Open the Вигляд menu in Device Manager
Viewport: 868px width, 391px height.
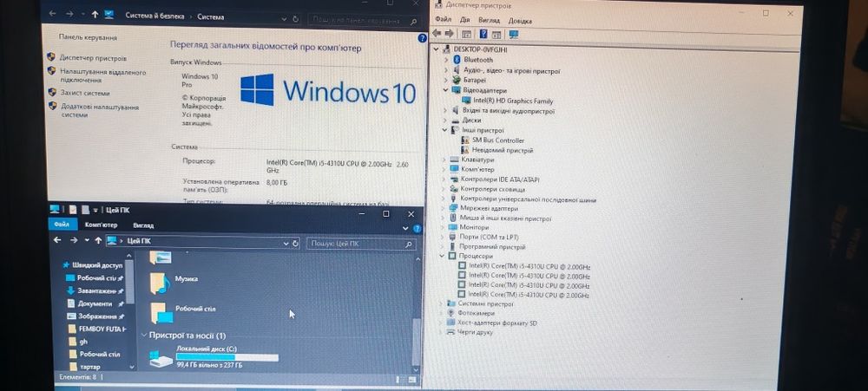coord(490,21)
